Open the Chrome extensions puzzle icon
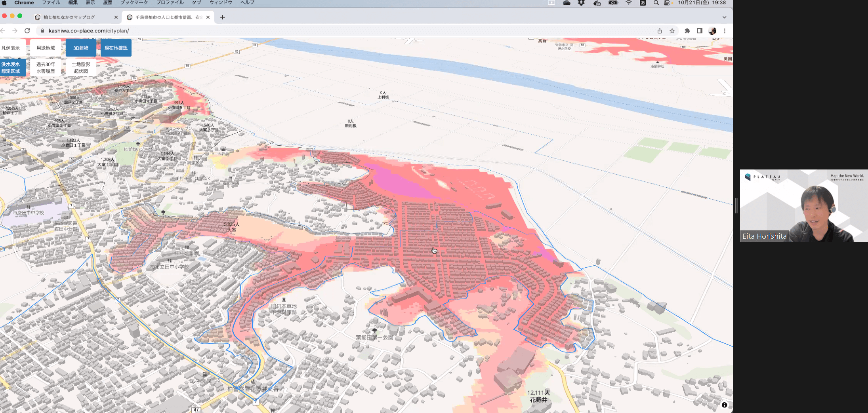The height and width of the screenshot is (413, 868). 687,31
